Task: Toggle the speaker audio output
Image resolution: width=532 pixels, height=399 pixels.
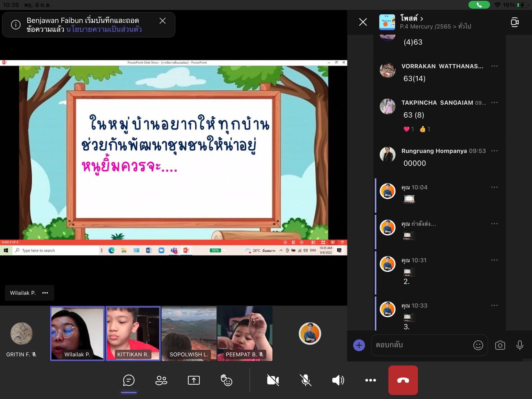Action: 338,380
